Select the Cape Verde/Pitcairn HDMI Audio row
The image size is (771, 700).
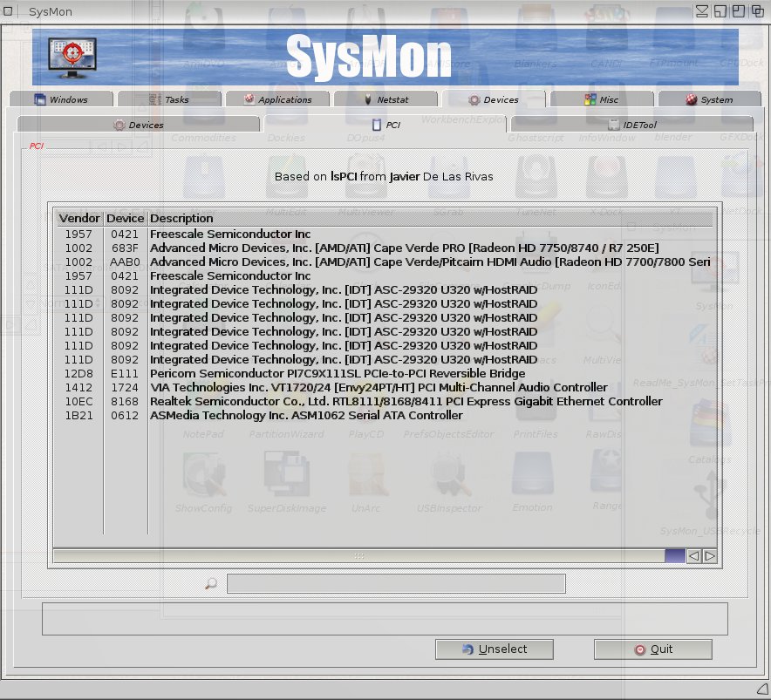pos(385,262)
